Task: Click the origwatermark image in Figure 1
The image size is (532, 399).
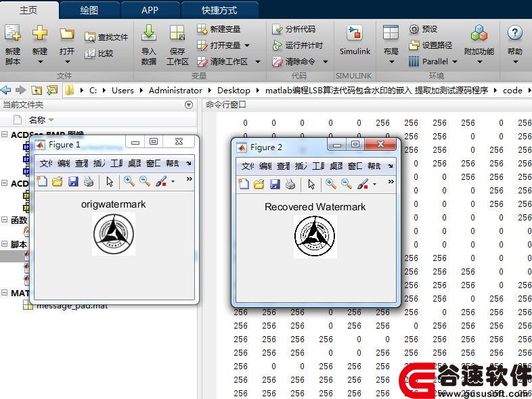Action: (x=114, y=234)
